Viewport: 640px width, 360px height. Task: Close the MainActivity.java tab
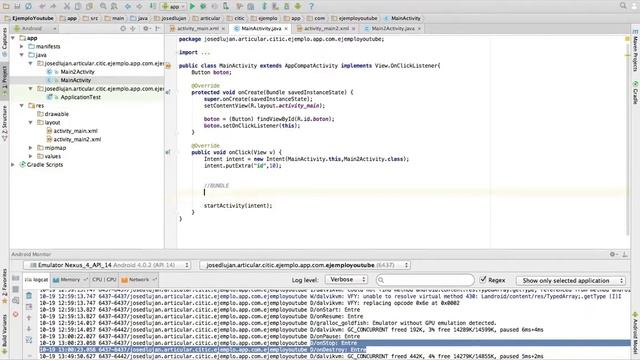tap(286, 29)
